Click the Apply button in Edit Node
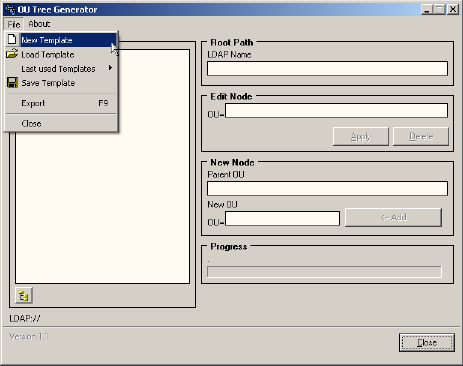 pyautogui.click(x=361, y=136)
